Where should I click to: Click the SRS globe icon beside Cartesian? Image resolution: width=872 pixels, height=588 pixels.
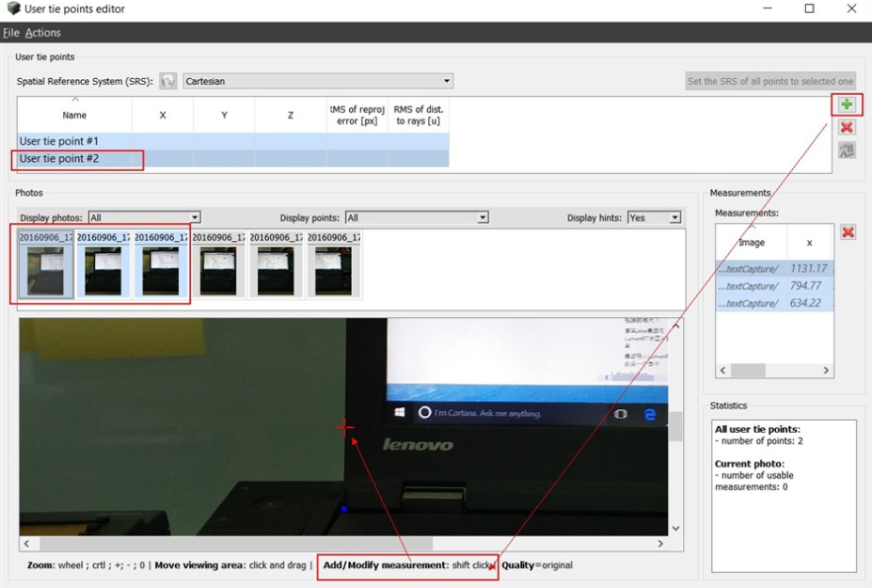point(168,82)
